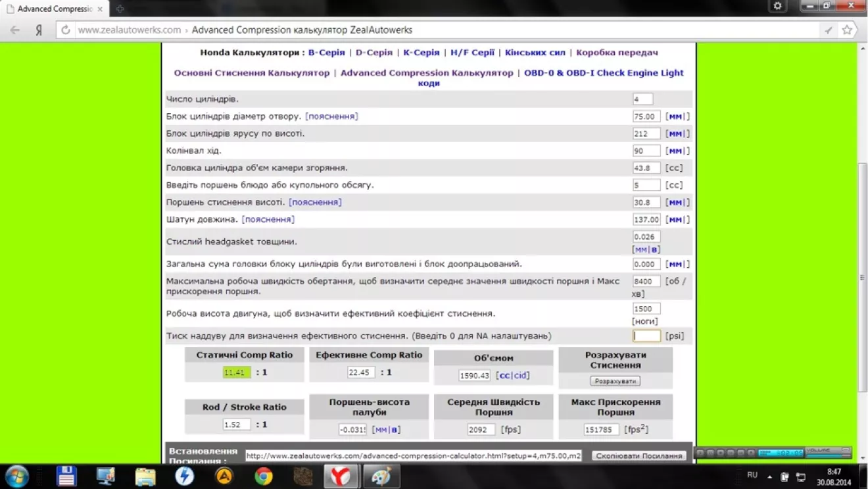Switch displacement unit to cc
The image size is (868, 489).
click(x=504, y=376)
